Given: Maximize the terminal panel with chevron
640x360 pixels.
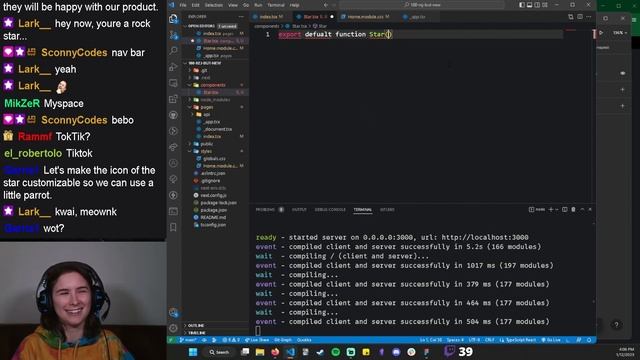Looking at the screenshot, I should (x=582, y=209).
